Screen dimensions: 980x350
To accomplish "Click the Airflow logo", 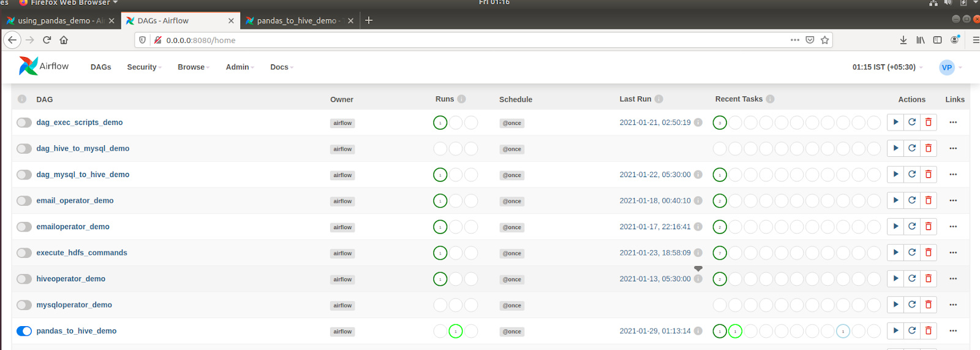I will tap(44, 66).
